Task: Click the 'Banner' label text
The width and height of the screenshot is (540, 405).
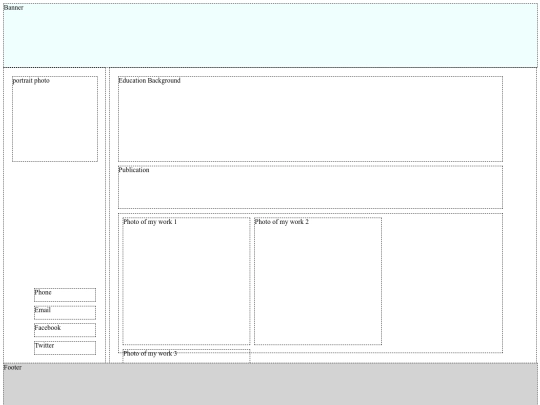Action: tap(13, 8)
